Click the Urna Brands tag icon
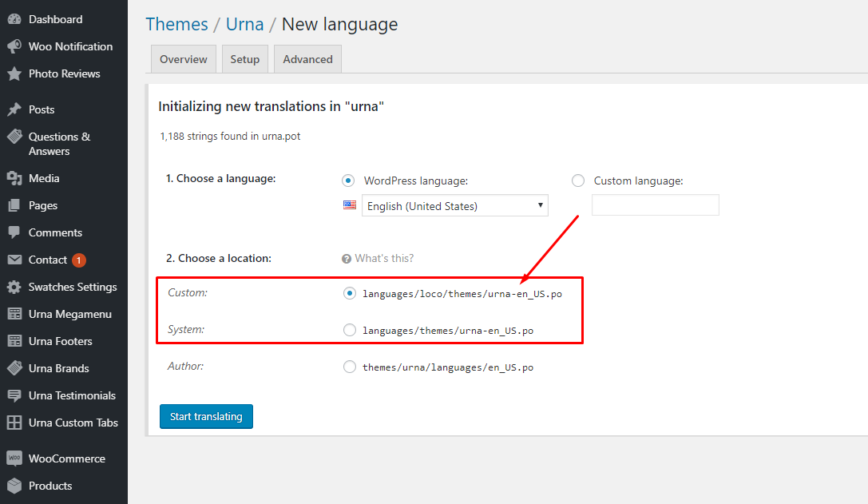This screenshot has height=504, width=868. tap(14, 368)
